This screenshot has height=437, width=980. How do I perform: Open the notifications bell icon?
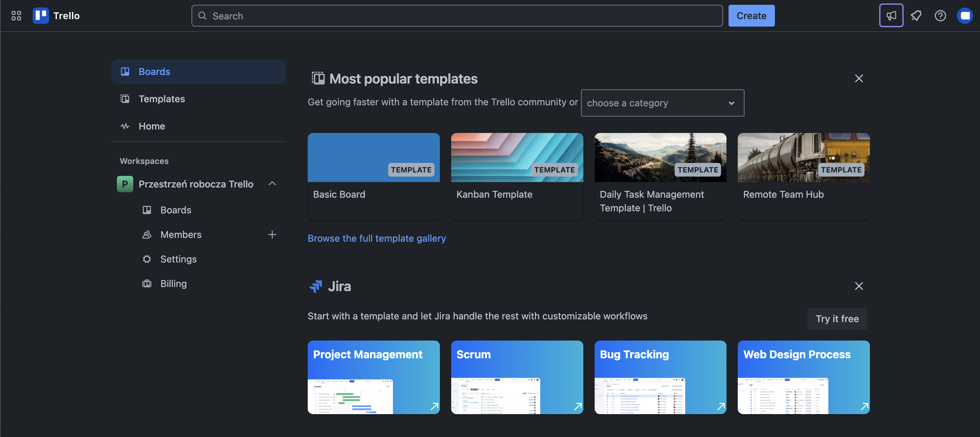pyautogui.click(x=916, y=16)
